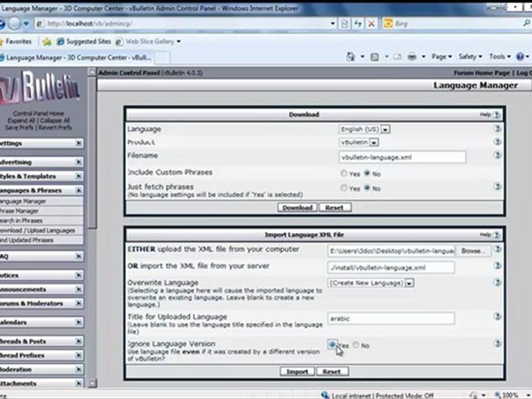Open the Forum Home Page link
532x399 pixels.
(482, 73)
